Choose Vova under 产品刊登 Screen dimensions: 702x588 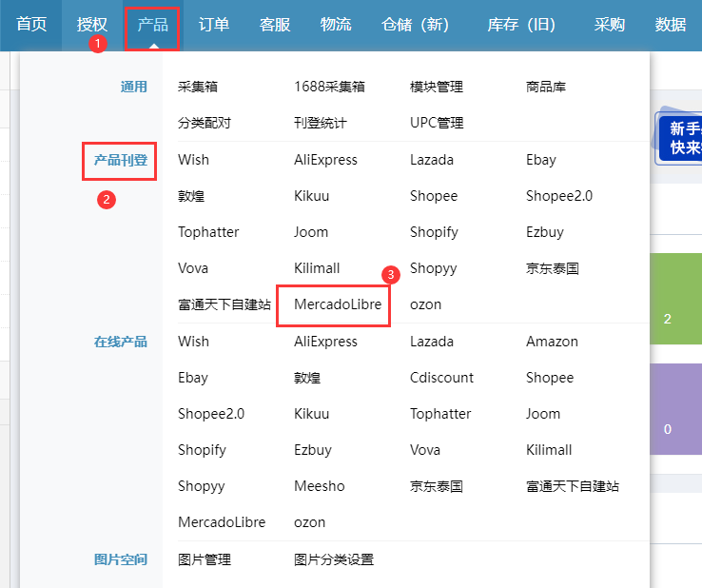(x=193, y=268)
